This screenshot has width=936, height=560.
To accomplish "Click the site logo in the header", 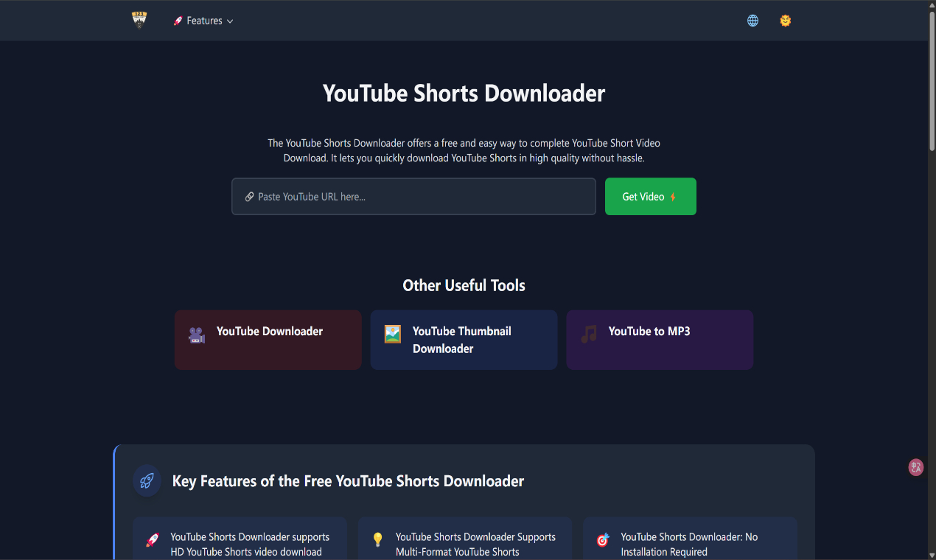I will [139, 20].
